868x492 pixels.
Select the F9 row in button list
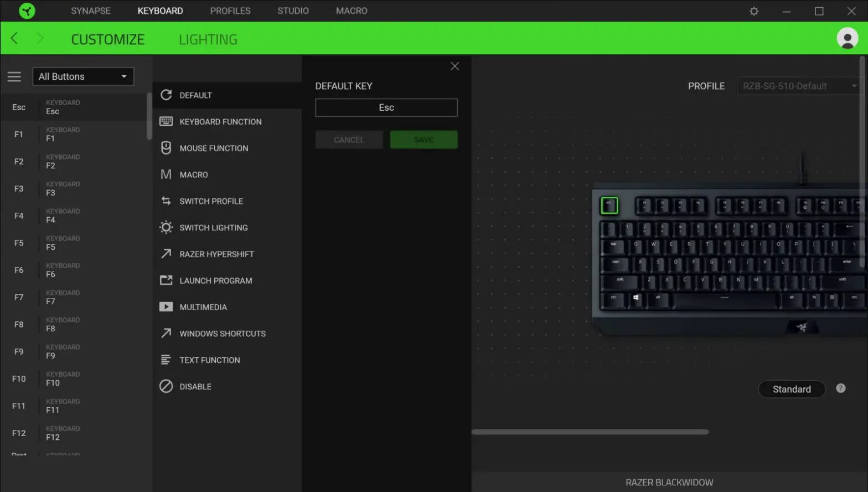[x=74, y=351]
